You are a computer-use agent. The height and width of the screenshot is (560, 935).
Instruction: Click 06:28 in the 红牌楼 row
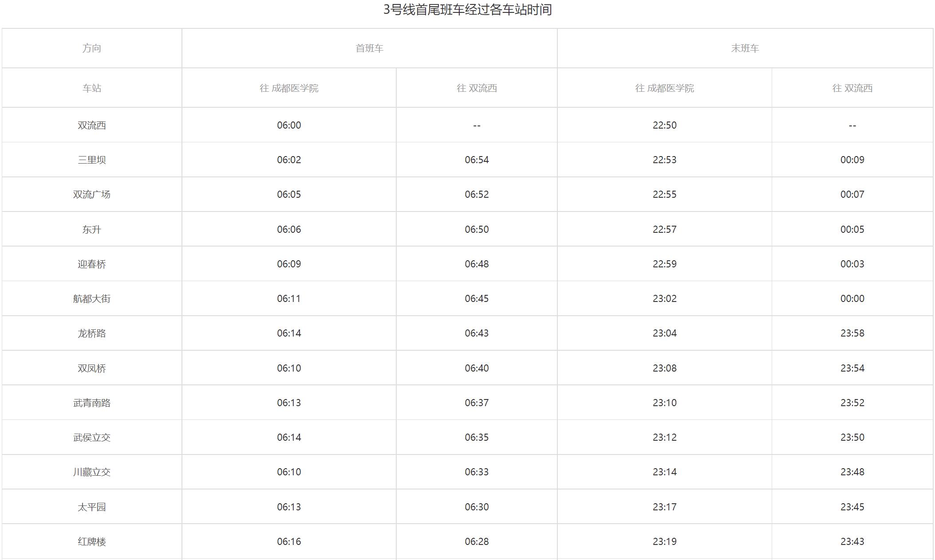[477, 541]
